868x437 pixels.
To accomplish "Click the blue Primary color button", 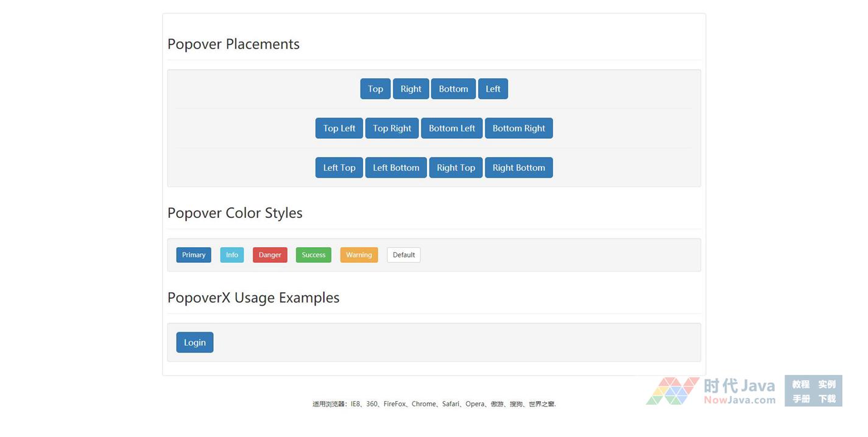I will tap(194, 255).
